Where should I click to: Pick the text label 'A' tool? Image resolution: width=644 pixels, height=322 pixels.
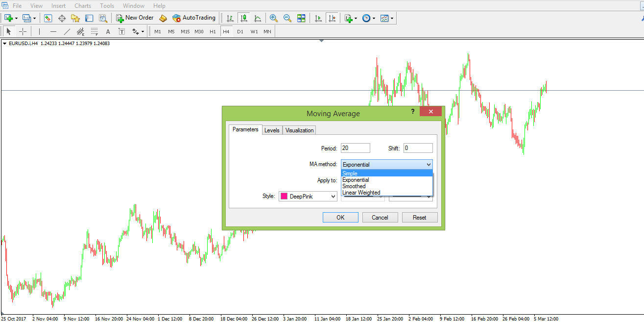tap(108, 32)
